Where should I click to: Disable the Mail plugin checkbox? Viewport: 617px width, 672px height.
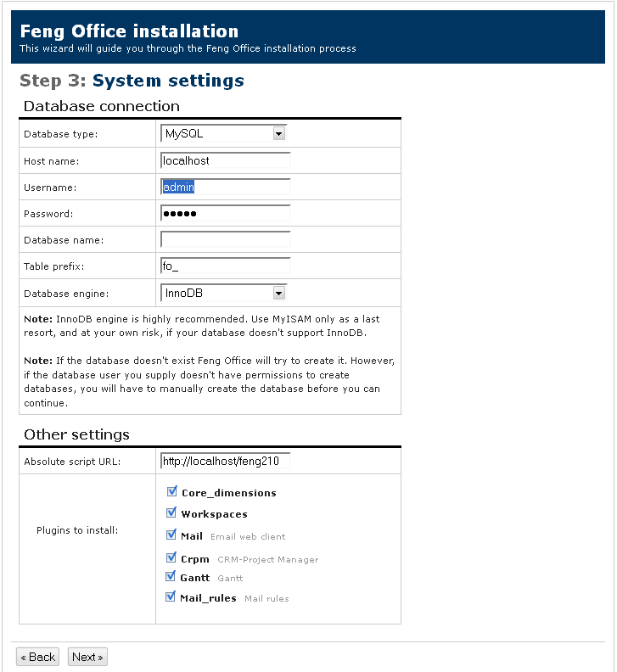pos(172,535)
